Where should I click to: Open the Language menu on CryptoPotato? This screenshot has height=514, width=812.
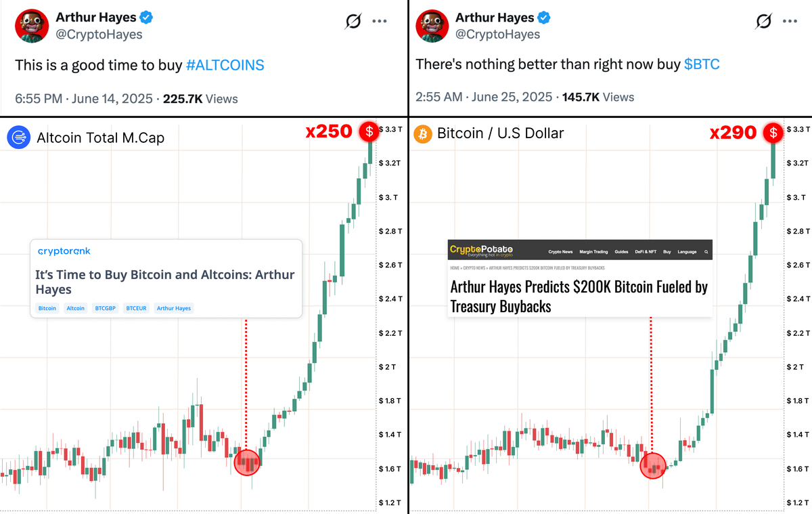tap(687, 251)
